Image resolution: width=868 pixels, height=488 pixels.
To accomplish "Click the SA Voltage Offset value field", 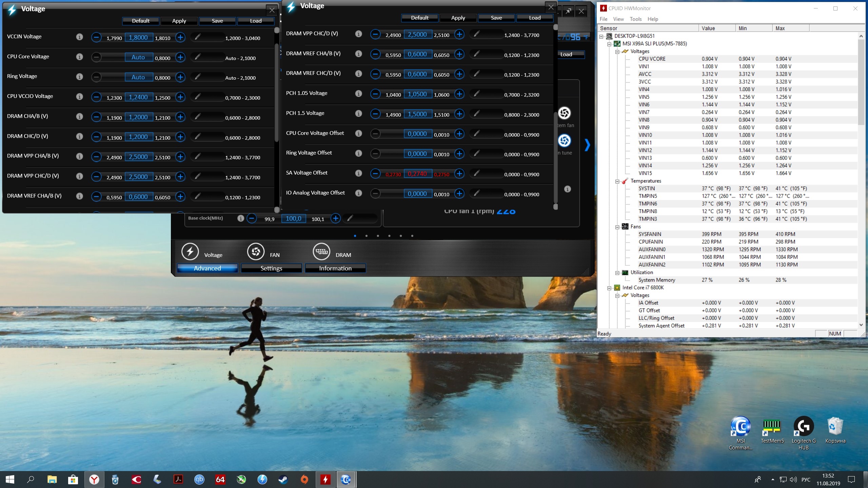I will pos(417,174).
